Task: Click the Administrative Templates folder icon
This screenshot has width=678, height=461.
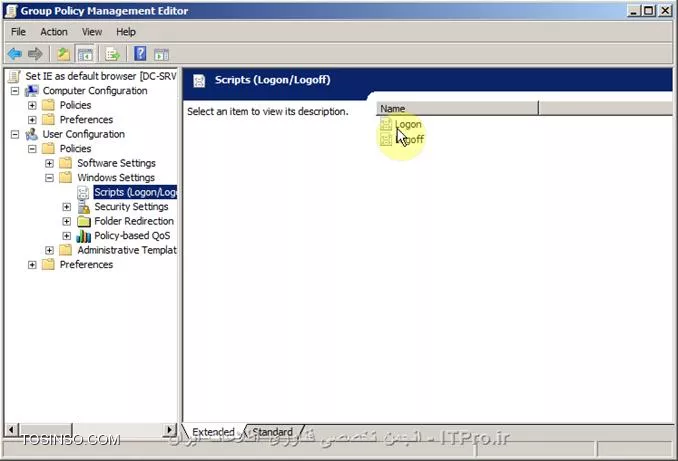Action: click(x=66, y=250)
